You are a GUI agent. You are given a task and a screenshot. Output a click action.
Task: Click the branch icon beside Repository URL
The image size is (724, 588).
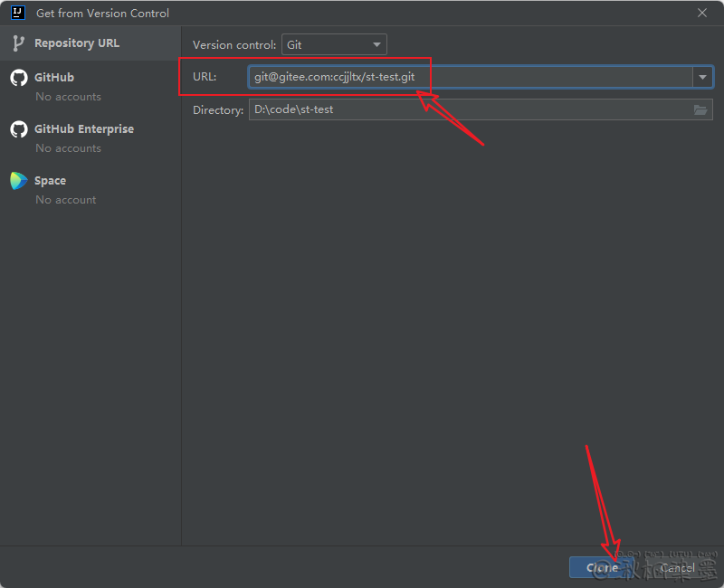[x=18, y=43]
